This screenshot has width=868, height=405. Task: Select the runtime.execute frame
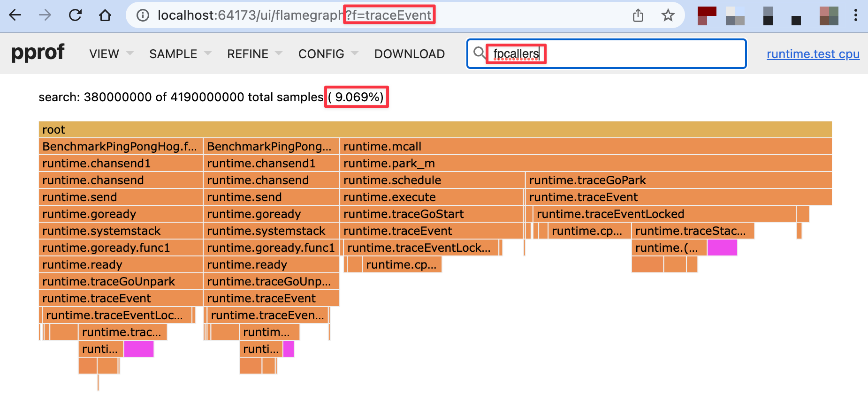tap(431, 197)
